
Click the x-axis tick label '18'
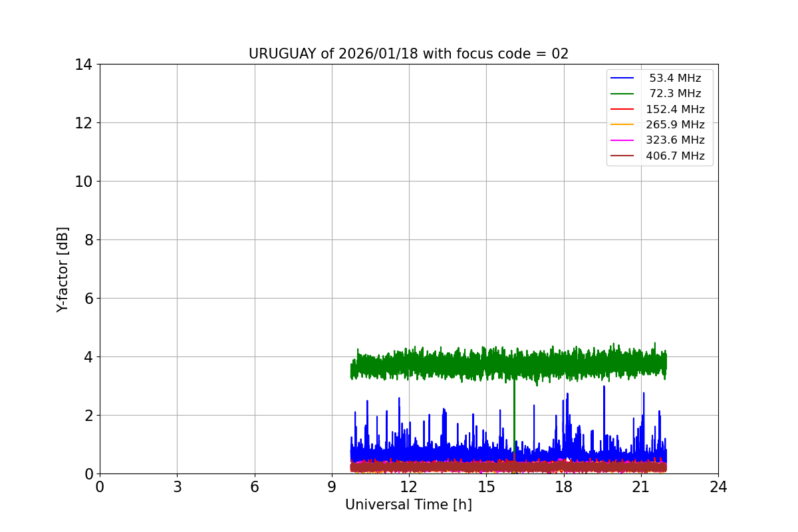click(x=564, y=487)
